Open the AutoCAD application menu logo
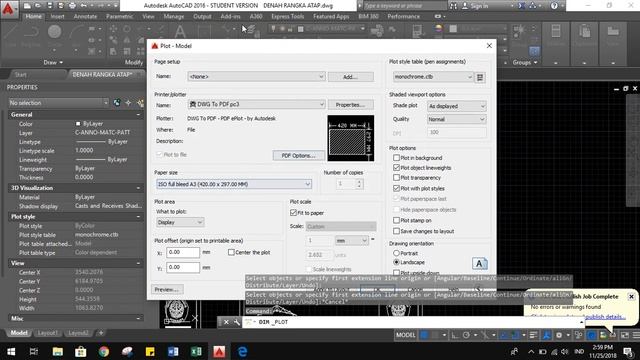 (x=9, y=9)
